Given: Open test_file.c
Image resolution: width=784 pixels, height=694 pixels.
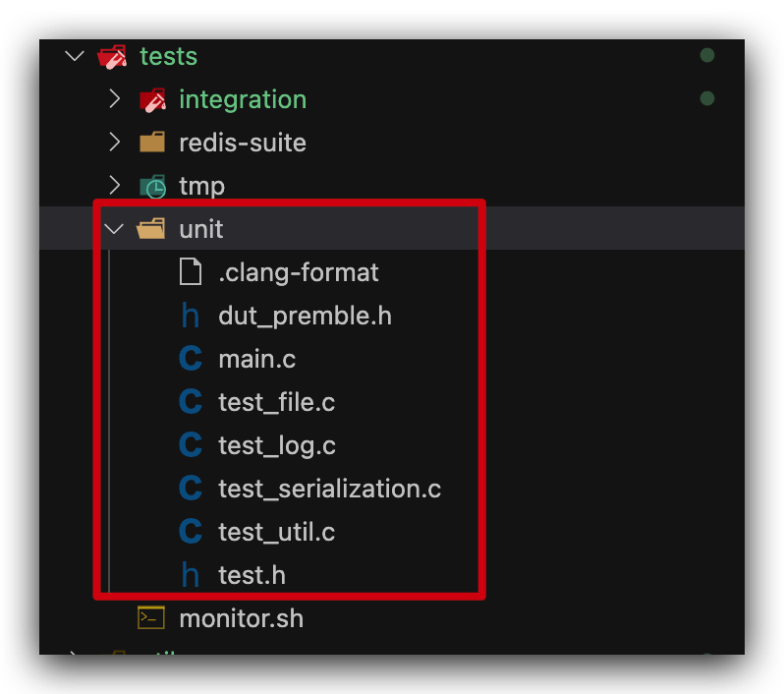Looking at the screenshot, I should pos(276,402).
